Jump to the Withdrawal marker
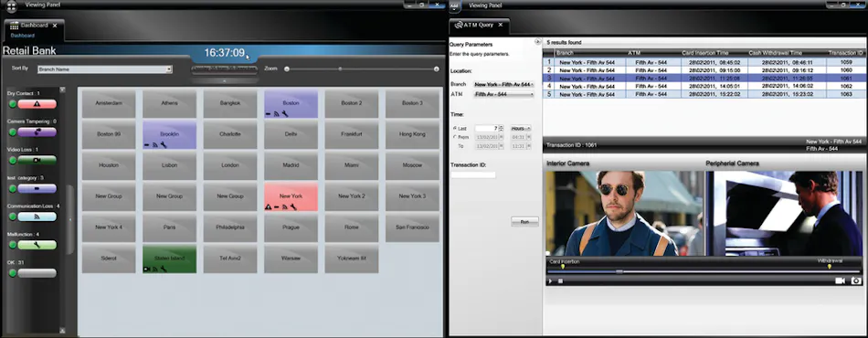The height and width of the screenshot is (338, 868). [830, 267]
